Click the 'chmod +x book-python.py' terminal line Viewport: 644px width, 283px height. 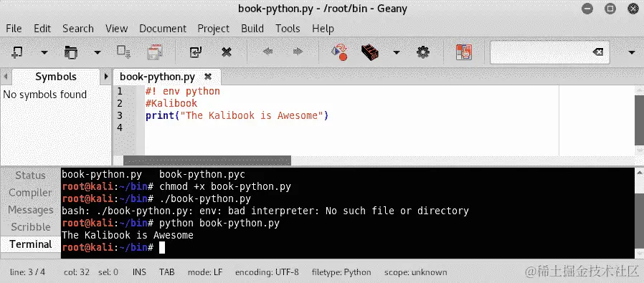coord(225,187)
